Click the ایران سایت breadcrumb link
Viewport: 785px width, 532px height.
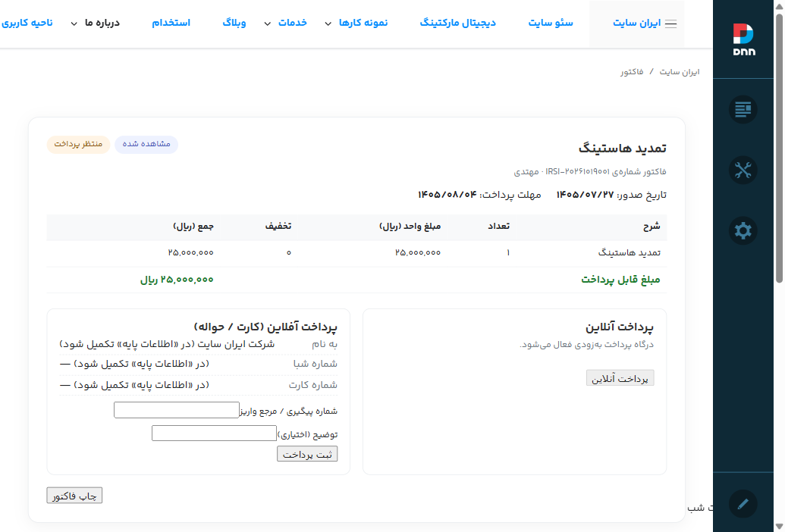680,72
